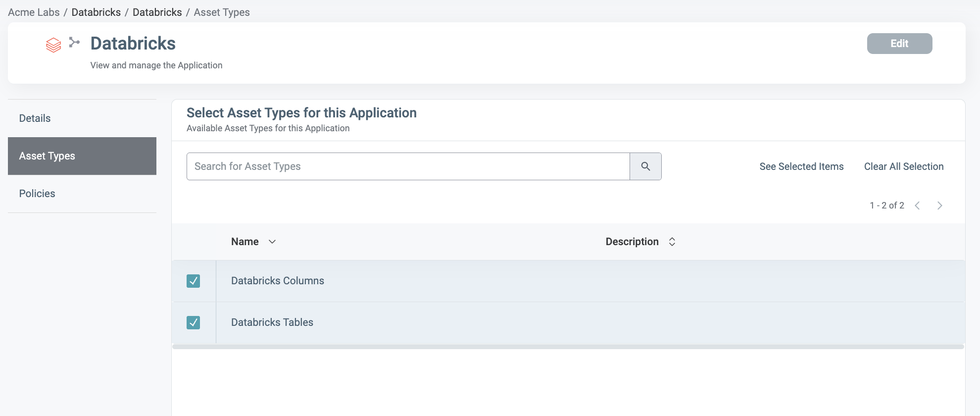Click the horizontal scrollbar under the table

click(x=568, y=347)
